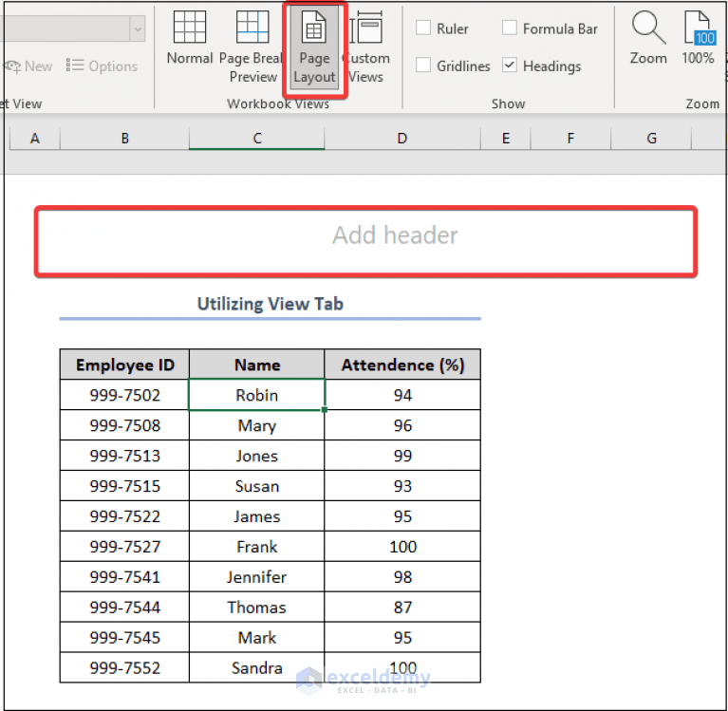
Task: Select the Sandra name cell
Action: pos(257,667)
